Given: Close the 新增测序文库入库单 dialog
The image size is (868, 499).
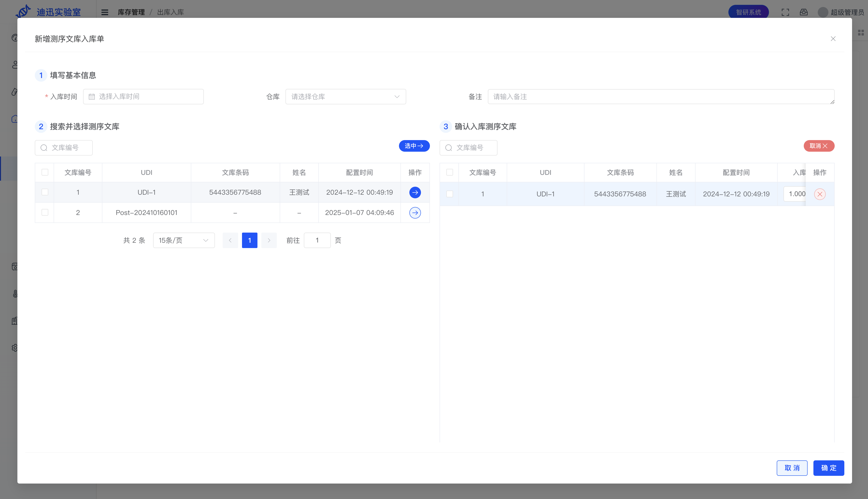Looking at the screenshot, I should click(833, 39).
